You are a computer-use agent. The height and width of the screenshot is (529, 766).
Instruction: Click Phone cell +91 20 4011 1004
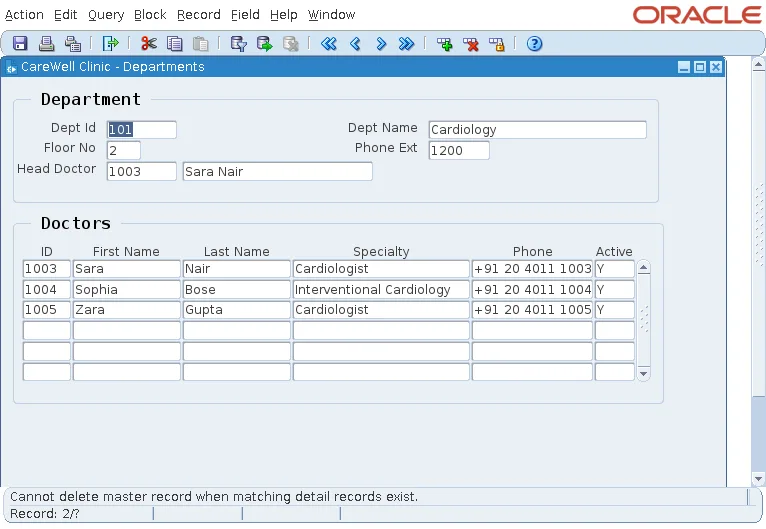tap(532, 290)
